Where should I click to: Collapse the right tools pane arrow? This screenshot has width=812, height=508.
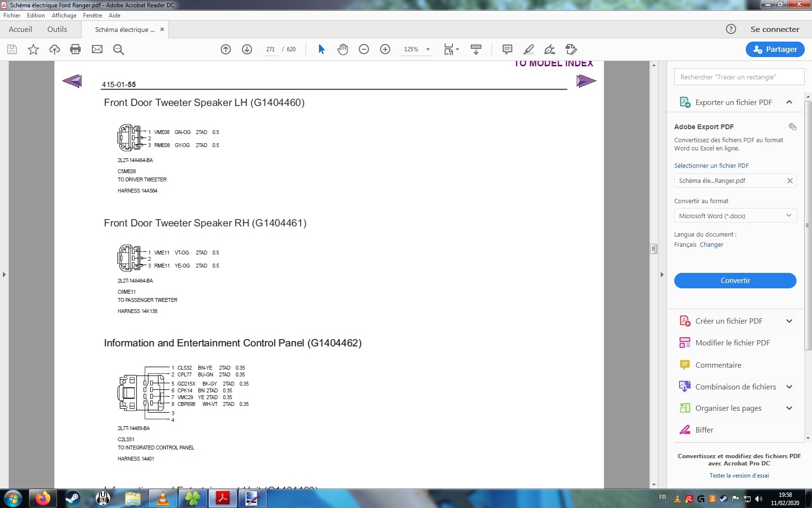662,274
